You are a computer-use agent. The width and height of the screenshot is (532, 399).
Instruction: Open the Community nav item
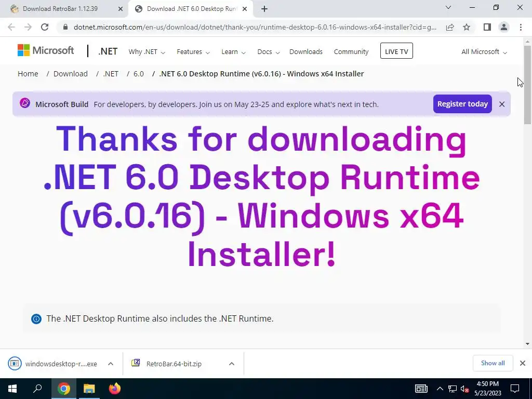point(351,51)
